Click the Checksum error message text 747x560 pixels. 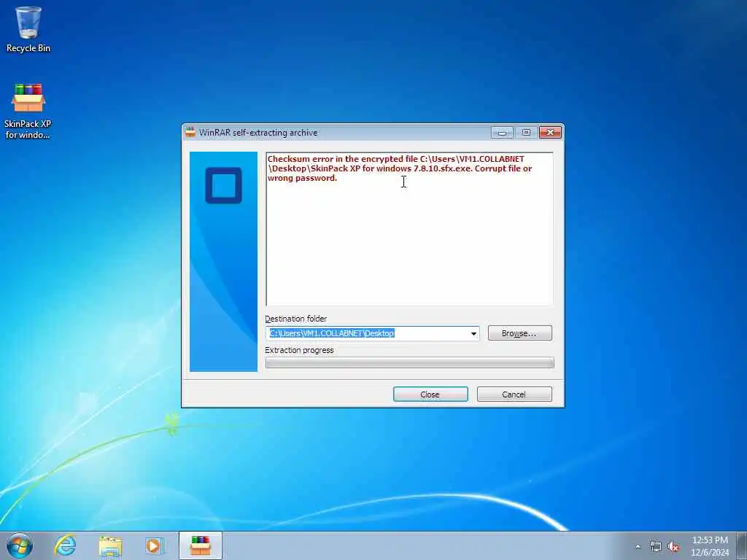click(x=400, y=168)
